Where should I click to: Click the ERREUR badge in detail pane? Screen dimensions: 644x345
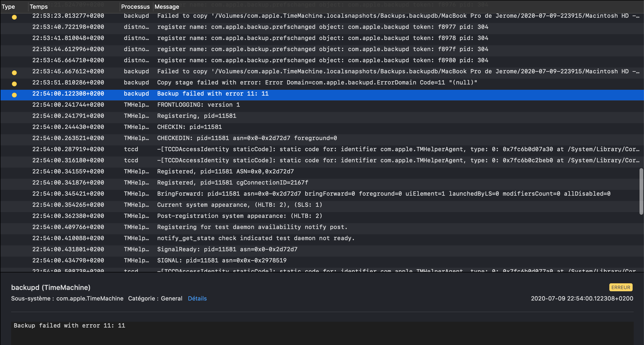click(620, 287)
